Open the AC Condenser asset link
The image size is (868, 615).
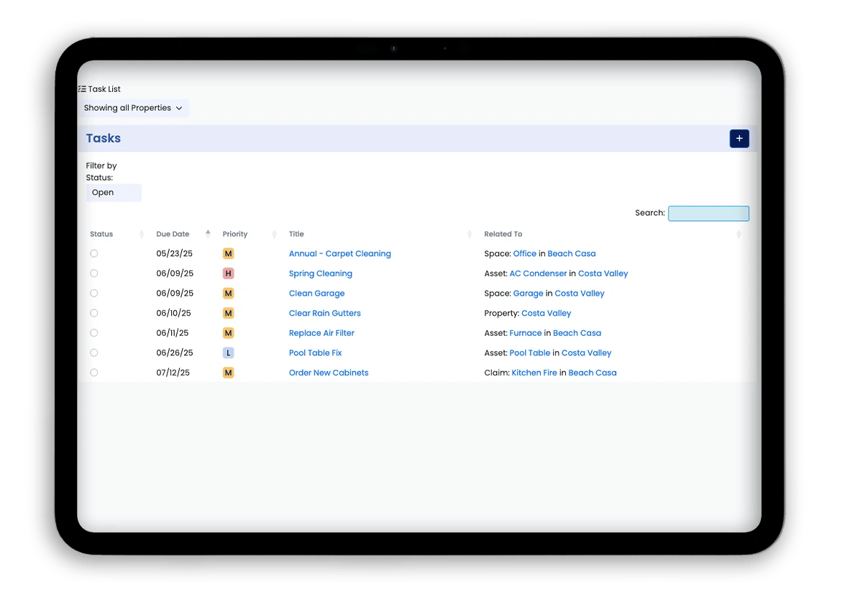538,273
